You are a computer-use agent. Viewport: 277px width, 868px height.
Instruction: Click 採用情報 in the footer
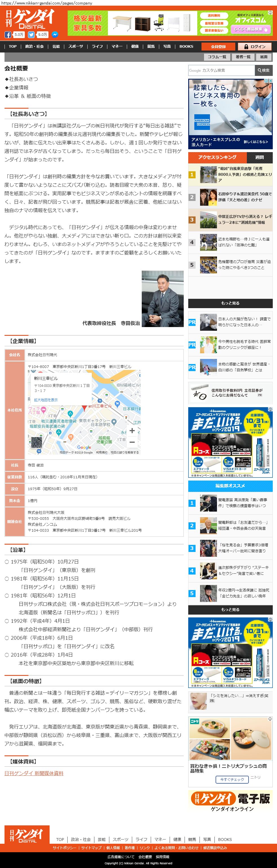point(163,857)
